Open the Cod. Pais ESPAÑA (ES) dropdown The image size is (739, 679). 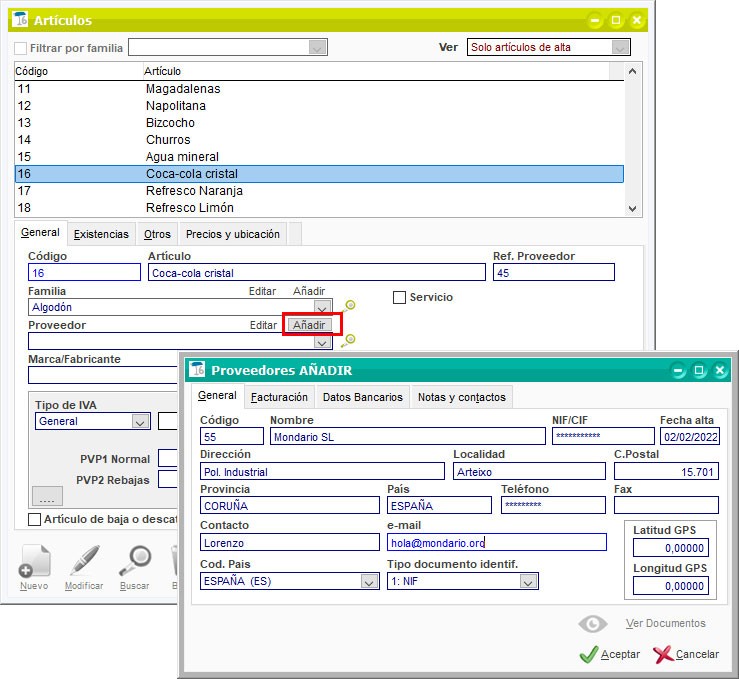point(369,582)
